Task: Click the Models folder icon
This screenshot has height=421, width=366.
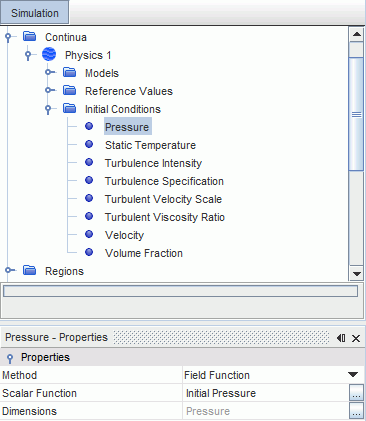Action: tap(70, 72)
